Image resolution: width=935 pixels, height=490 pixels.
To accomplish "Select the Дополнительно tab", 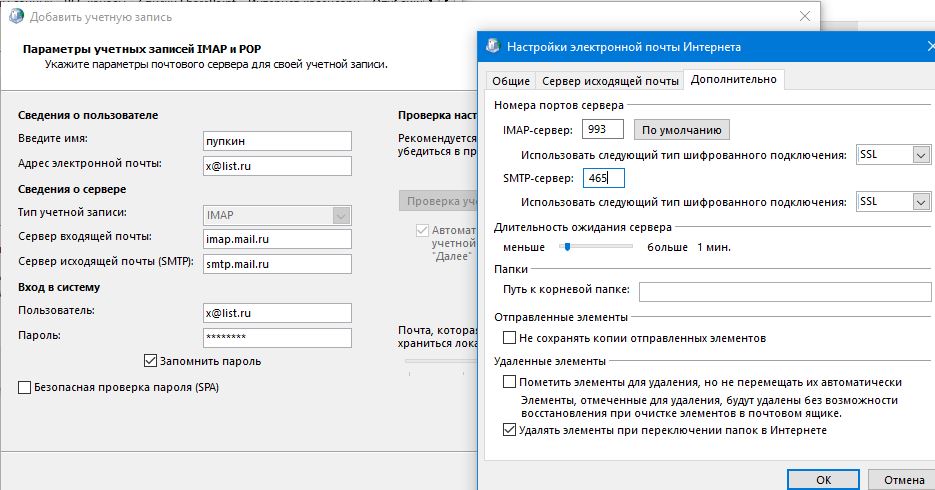I will click(733, 80).
